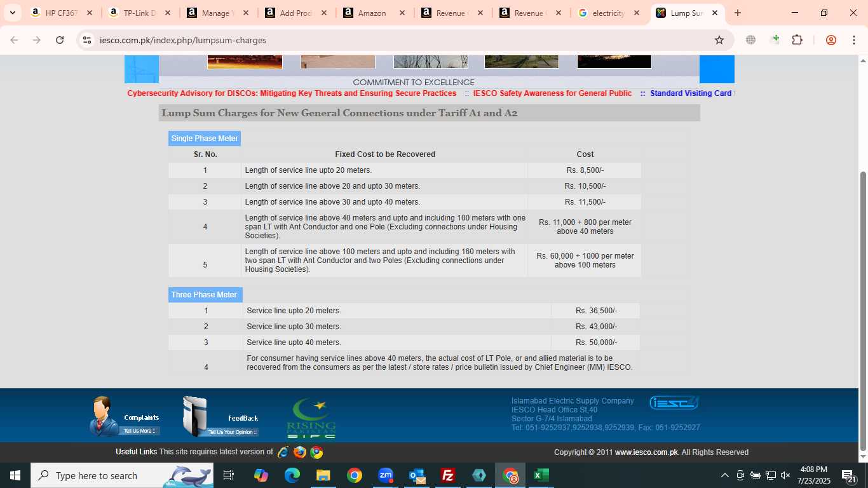Click the Windows taskbar search box

122,475
